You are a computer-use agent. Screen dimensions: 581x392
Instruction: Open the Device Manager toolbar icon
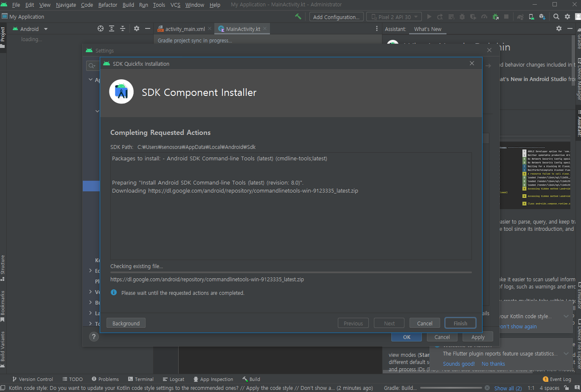click(531, 17)
